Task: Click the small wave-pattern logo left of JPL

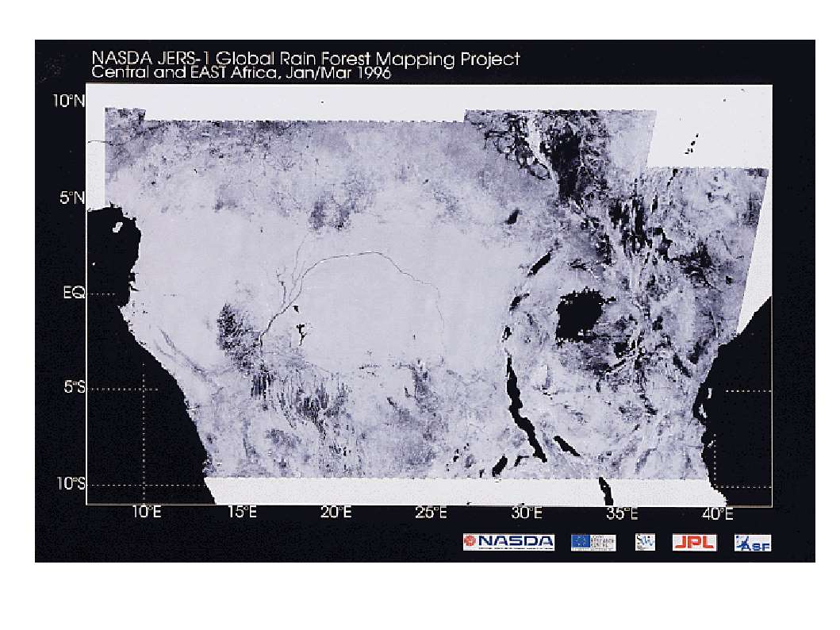Action: (645, 542)
